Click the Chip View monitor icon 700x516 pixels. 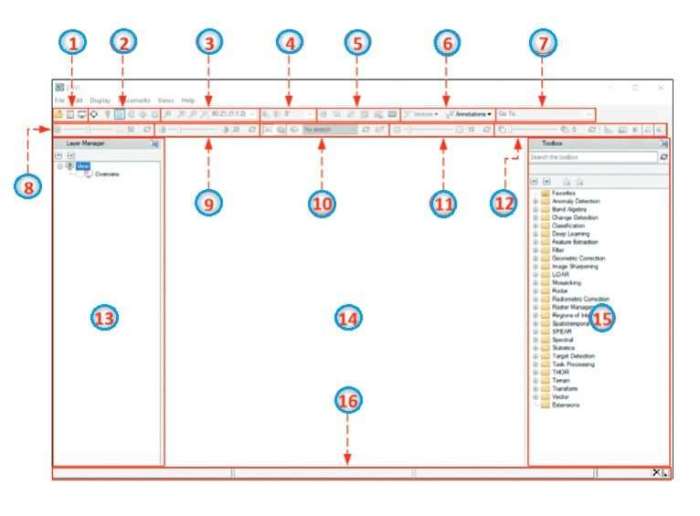82,115
